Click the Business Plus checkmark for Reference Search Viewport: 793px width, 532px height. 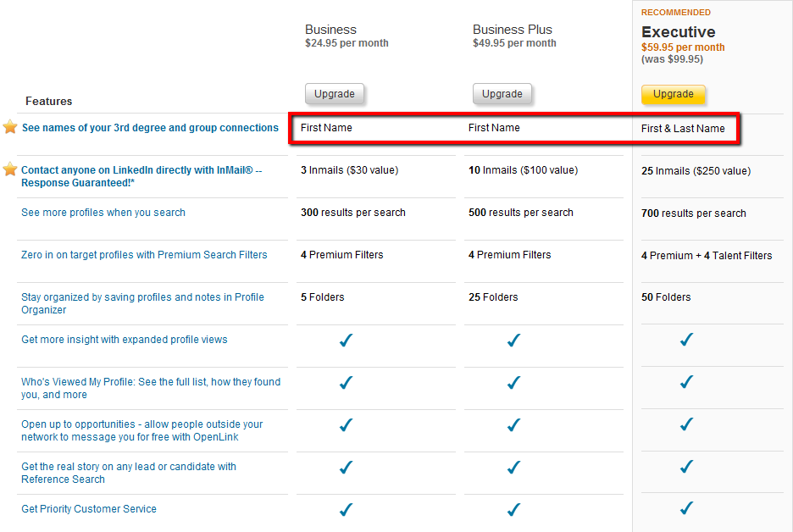tap(513, 468)
